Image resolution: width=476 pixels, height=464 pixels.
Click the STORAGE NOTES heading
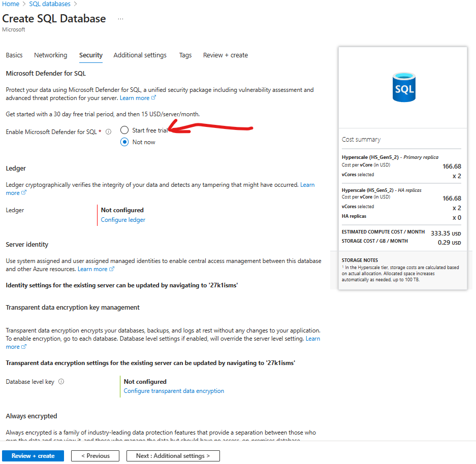point(360,260)
